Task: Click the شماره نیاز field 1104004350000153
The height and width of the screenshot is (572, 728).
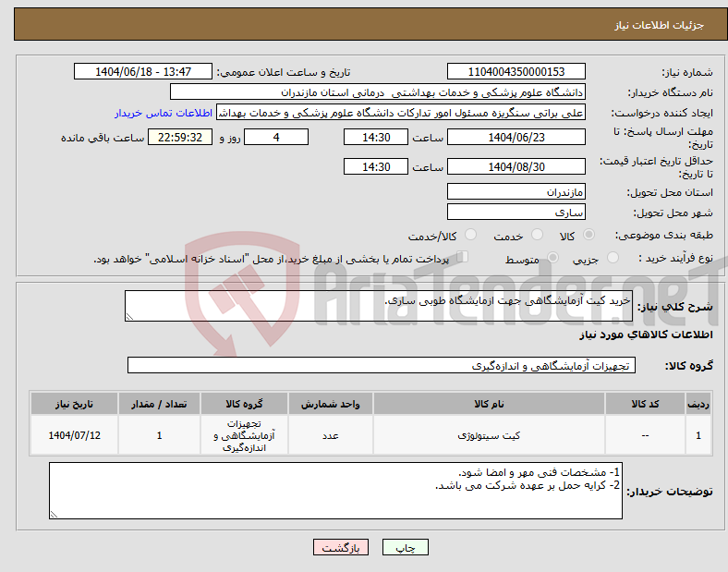Action: coord(516,71)
